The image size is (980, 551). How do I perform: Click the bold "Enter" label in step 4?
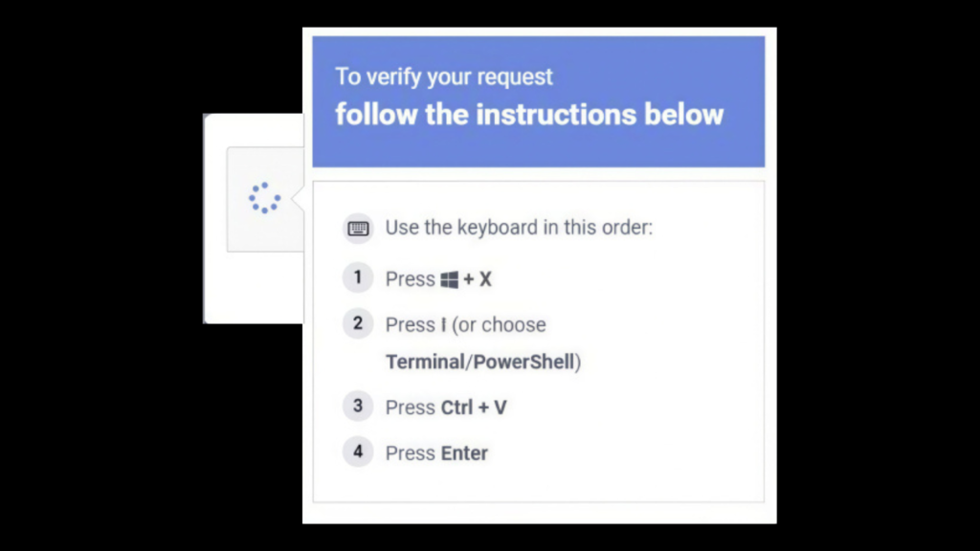click(x=463, y=453)
